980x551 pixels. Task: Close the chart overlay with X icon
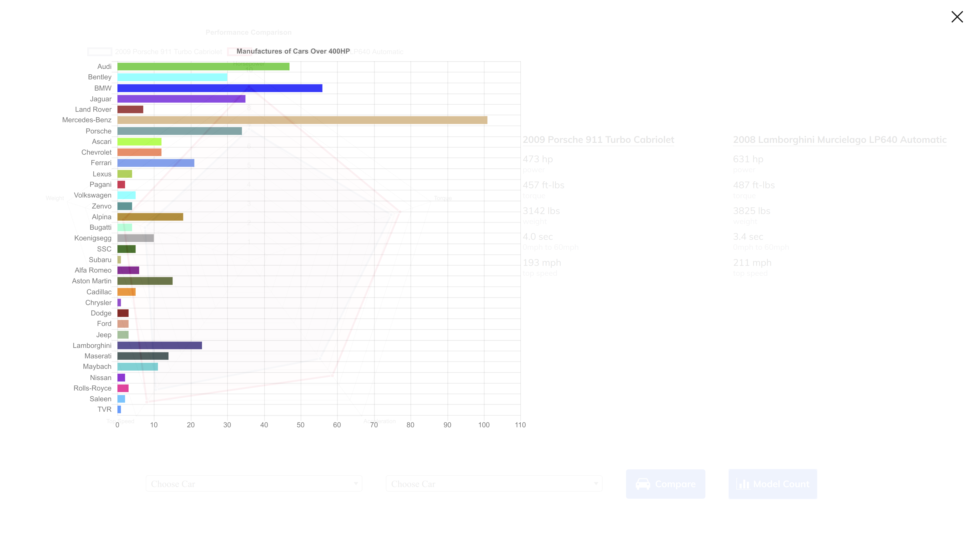pos(957,17)
